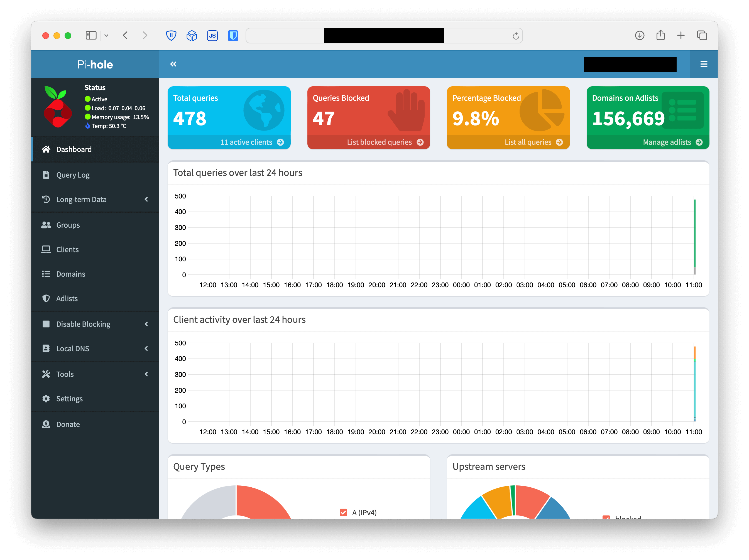Click the Clients sidebar icon

tap(47, 249)
